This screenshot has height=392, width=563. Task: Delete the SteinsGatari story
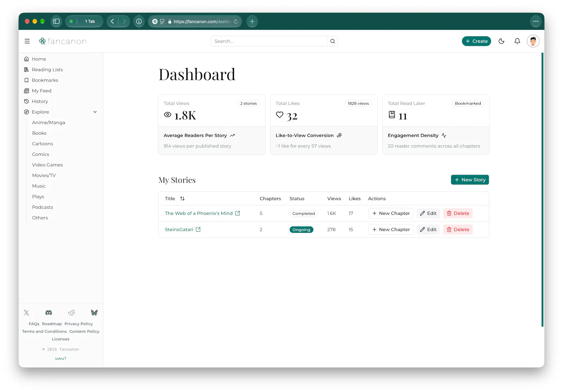[458, 230]
